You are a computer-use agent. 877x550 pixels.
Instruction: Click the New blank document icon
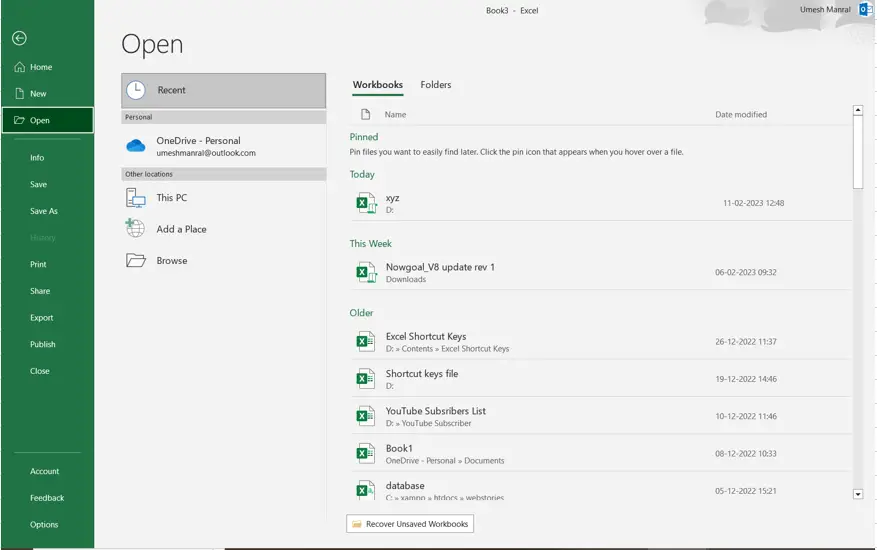coord(20,93)
